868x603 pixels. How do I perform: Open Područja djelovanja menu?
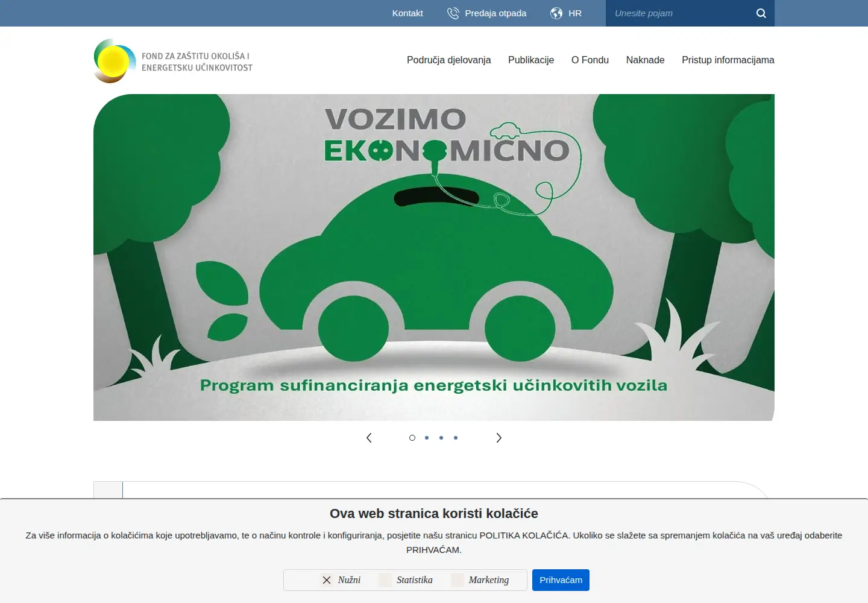(x=449, y=60)
